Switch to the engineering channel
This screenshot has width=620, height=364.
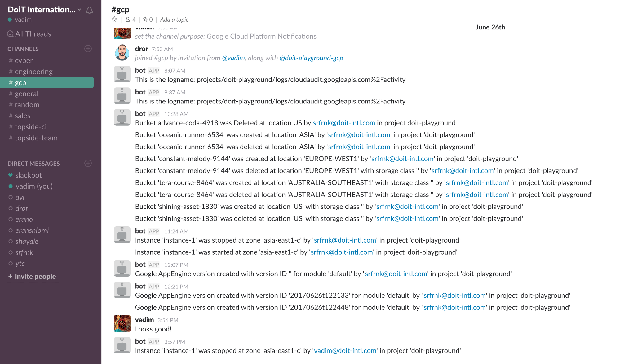(33, 72)
